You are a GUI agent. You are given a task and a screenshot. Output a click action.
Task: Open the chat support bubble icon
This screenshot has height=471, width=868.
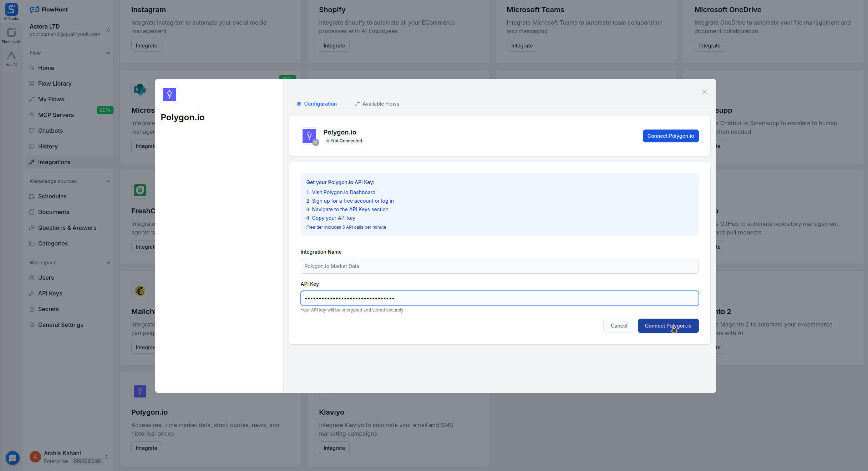pyautogui.click(x=12, y=458)
